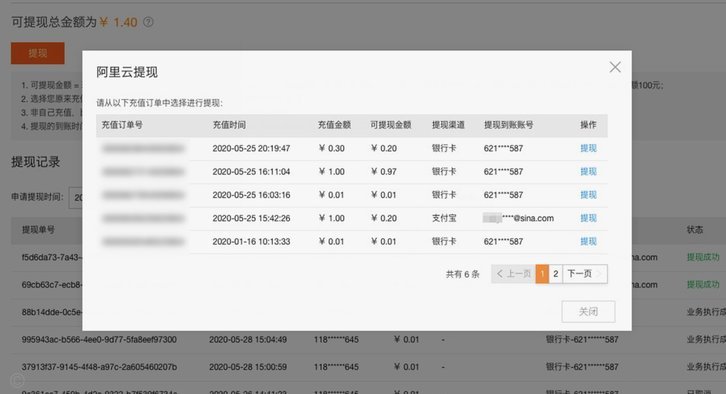Click 支付宝 channel cell
This screenshot has height=394, width=726.
pos(444,218)
